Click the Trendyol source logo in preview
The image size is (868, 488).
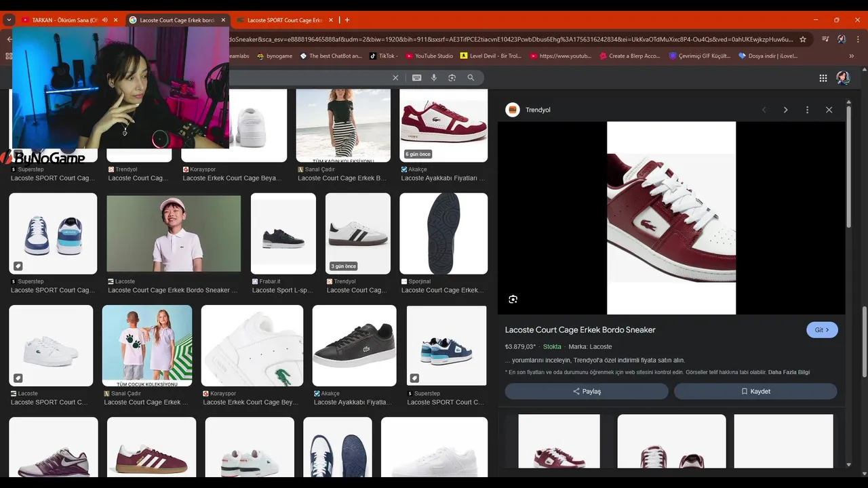[513, 110]
